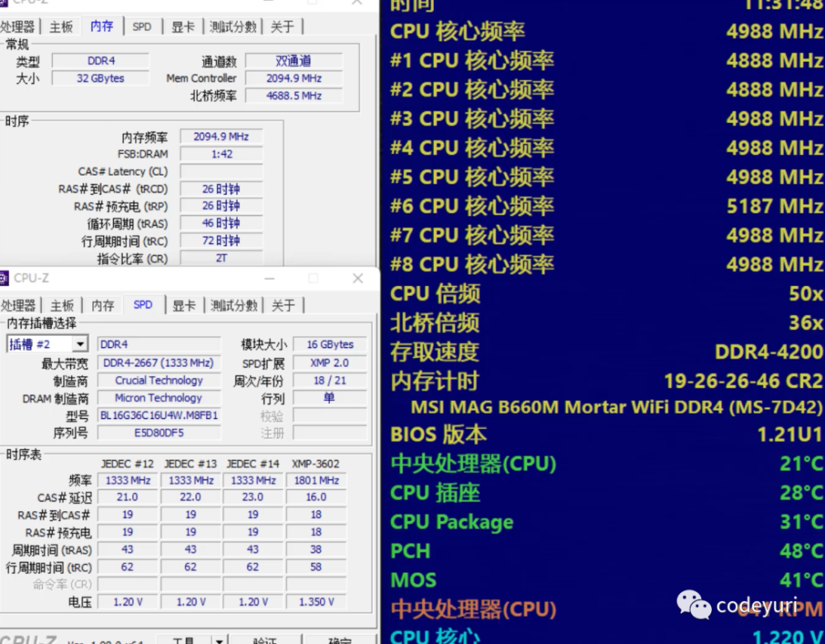Select the 北桥频率 value 4688.5 MHz
This screenshot has height=644, width=825.
point(294,96)
